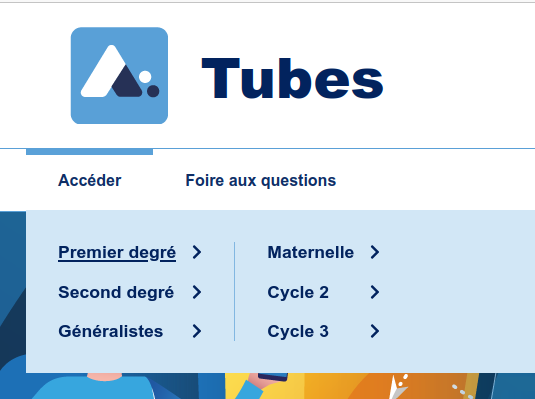Open the Cycle 3 item

point(298,331)
